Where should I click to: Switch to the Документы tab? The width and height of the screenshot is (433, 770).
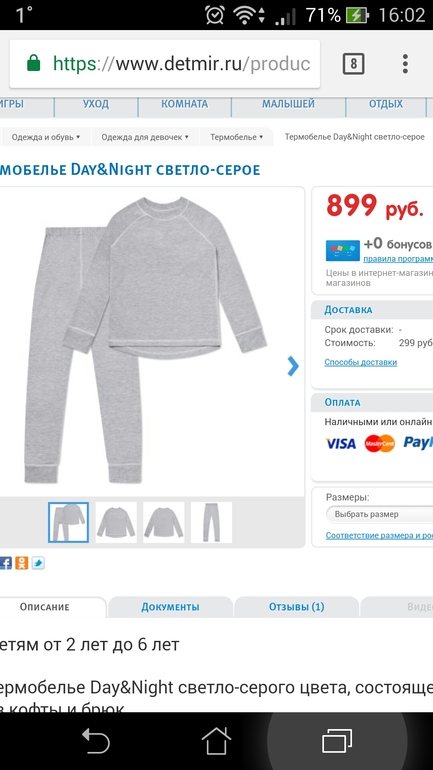[x=170, y=607]
